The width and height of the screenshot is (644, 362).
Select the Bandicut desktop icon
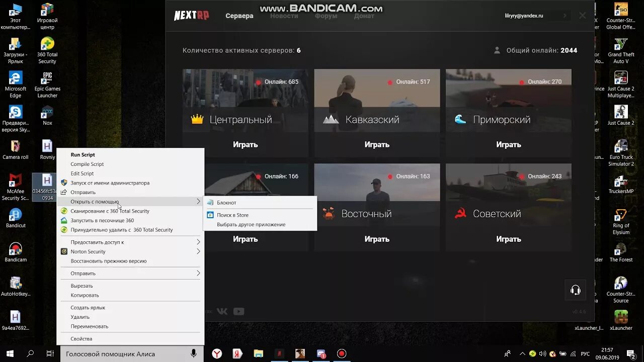click(16, 218)
